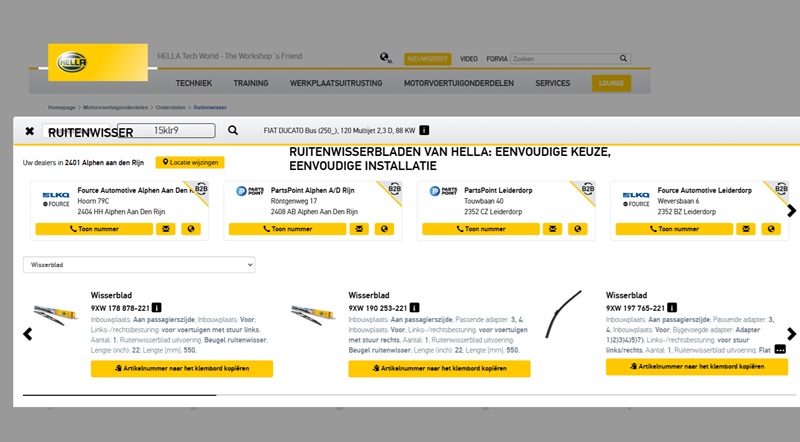Screen dimensions: 800x442
Task: Open website of PartsPoint Leiderdorp
Action: pyautogui.click(x=578, y=229)
